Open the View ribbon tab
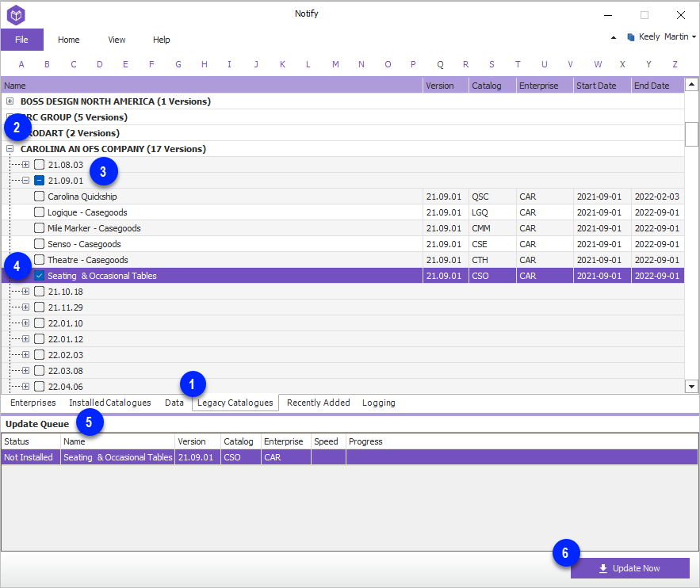 point(117,40)
